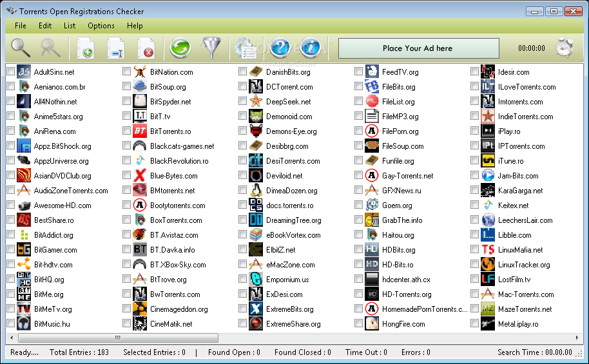Check the HongFire.com checkbox
Viewport: 589px width, 364px height.
pyautogui.click(x=359, y=323)
